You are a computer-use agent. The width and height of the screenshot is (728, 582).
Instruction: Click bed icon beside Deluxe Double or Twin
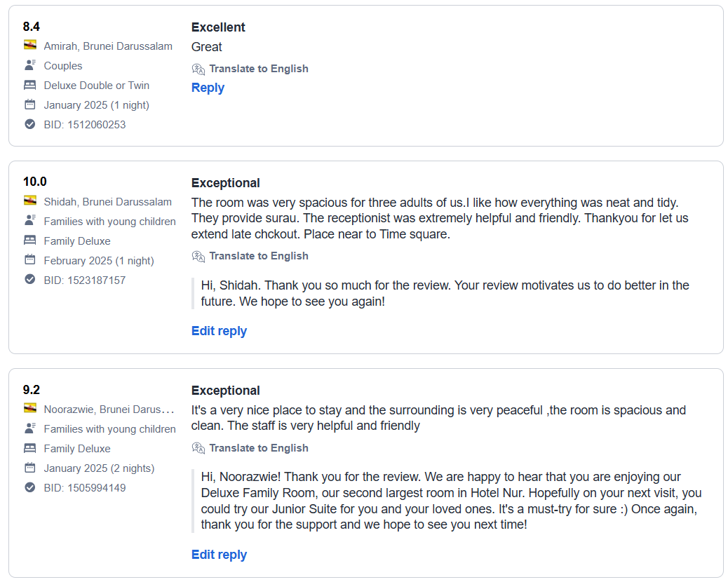click(29, 85)
